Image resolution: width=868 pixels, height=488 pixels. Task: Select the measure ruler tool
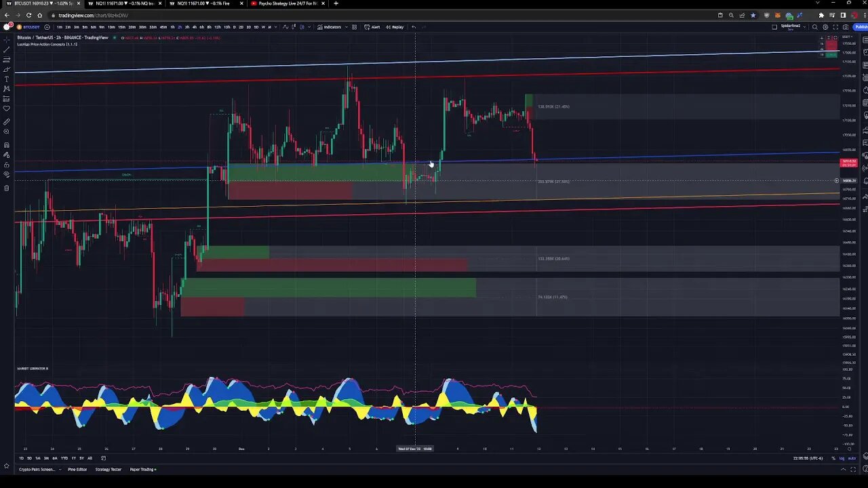[7, 121]
